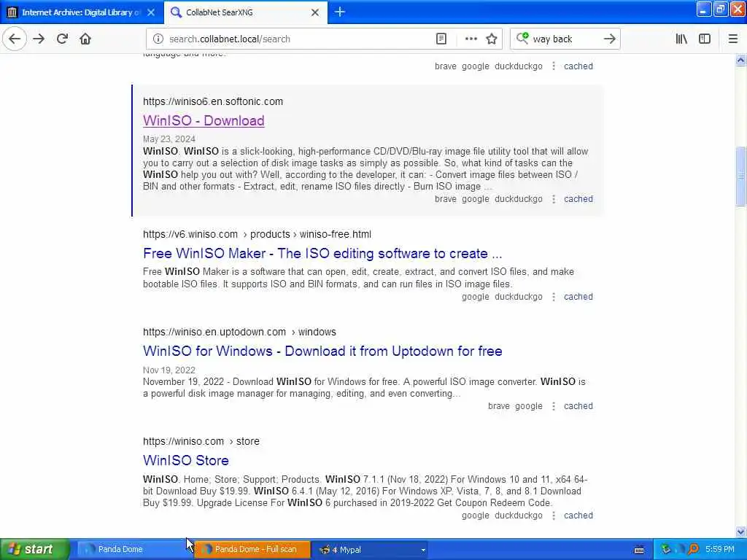Open WinISO for Windows Uptodown result
The width and height of the screenshot is (747, 560).
pos(322,351)
